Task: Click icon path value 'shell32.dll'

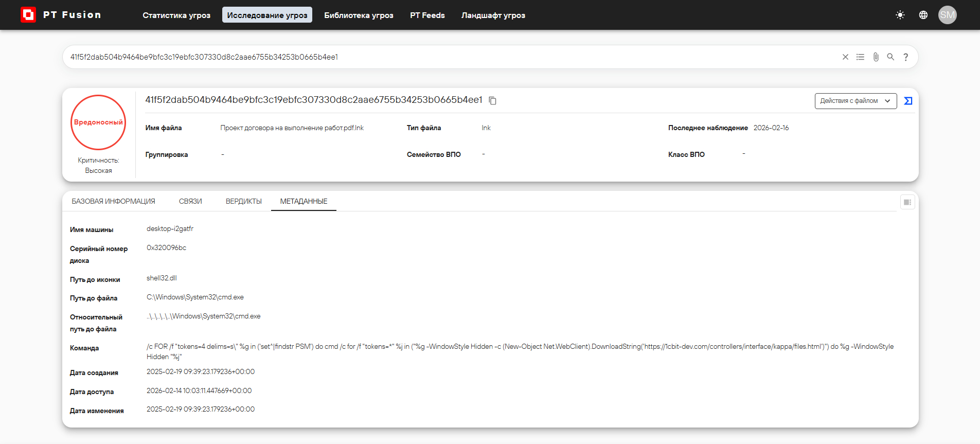Action: [x=162, y=278]
